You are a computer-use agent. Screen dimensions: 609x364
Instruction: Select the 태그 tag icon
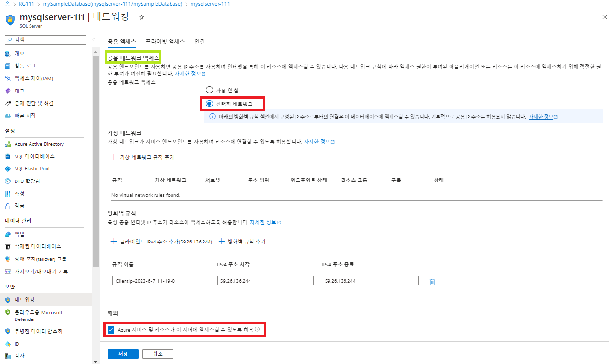(x=7, y=91)
